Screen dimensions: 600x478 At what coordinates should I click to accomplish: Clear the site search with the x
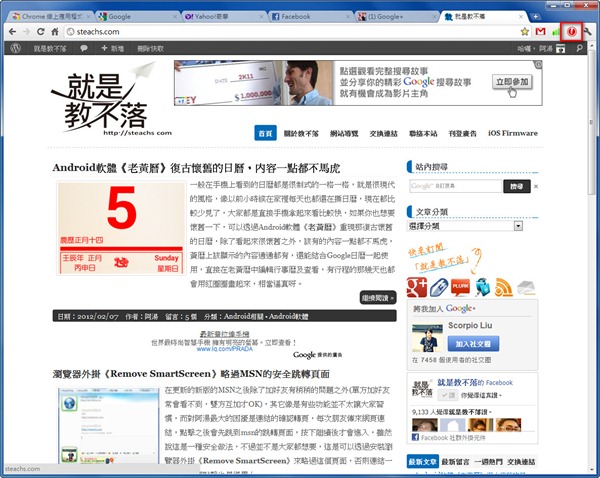click(536, 186)
